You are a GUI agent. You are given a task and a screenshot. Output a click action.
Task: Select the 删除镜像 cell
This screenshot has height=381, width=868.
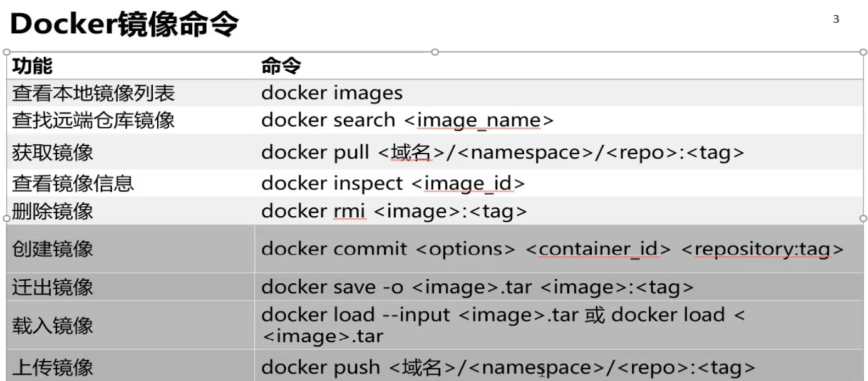point(53,211)
